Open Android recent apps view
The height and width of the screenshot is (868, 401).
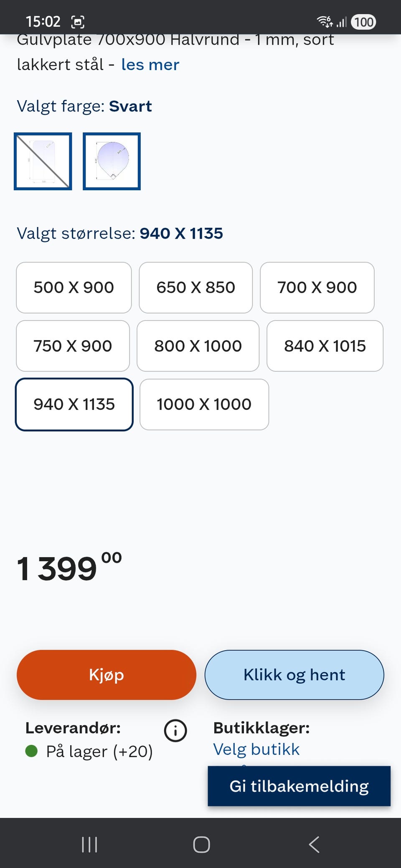[x=89, y=844]
